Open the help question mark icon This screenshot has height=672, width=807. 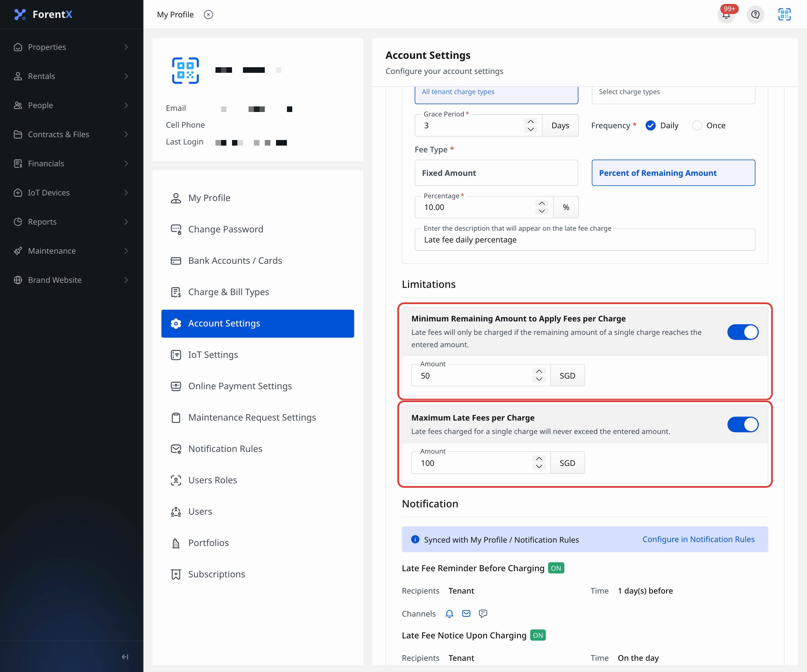point(755,15)
